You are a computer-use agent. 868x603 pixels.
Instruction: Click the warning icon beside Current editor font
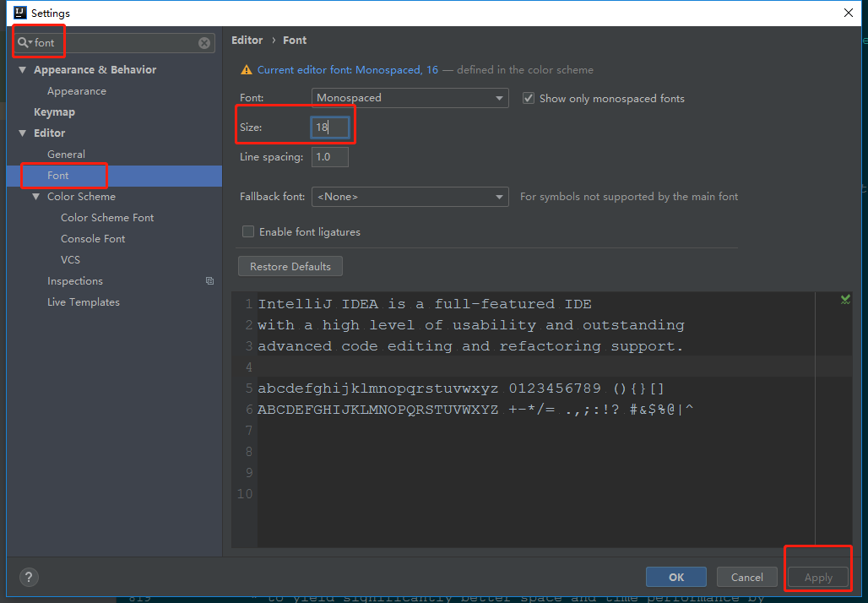pyautogui.click(x=247, y=70)
